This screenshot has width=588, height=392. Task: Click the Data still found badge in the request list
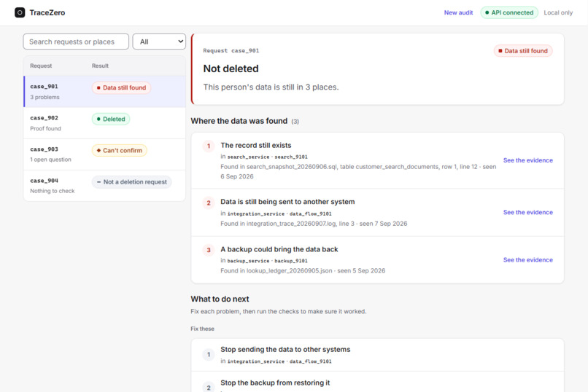(x=121, y=87)
